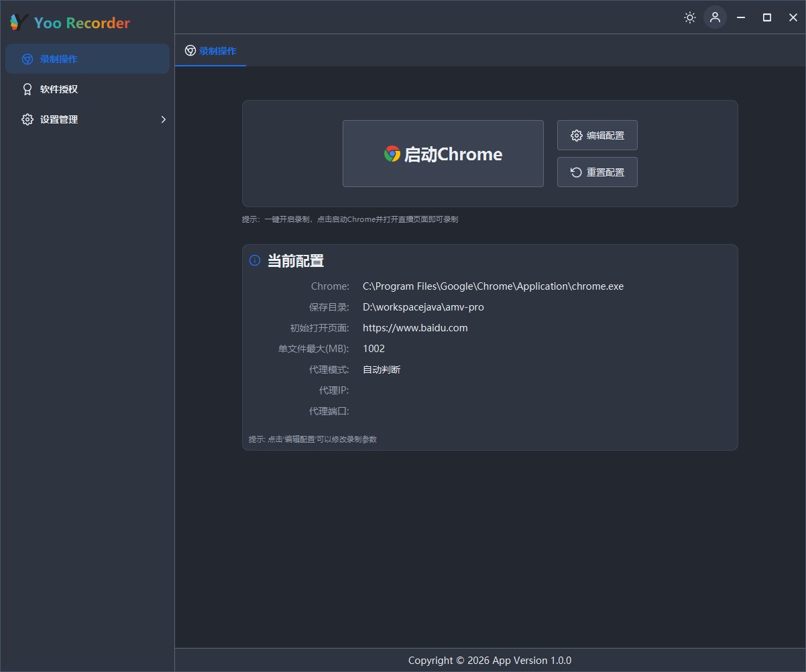Maximize the Yoo Recorder window
Viewport: 806px width, 672px height.
click(x=766, y=17)
